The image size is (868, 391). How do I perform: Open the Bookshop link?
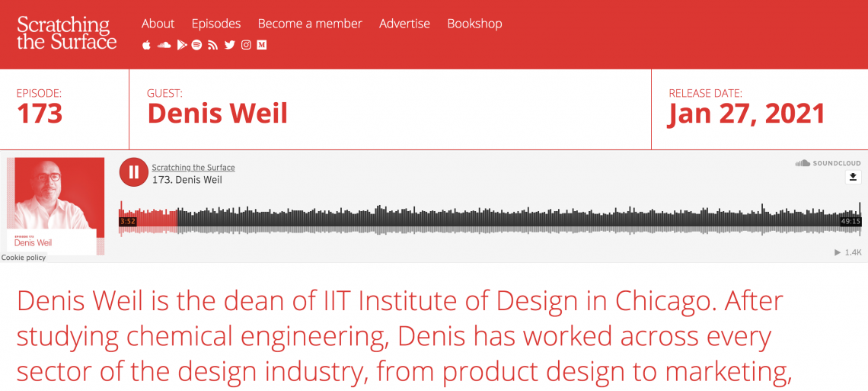pos(474,24)
